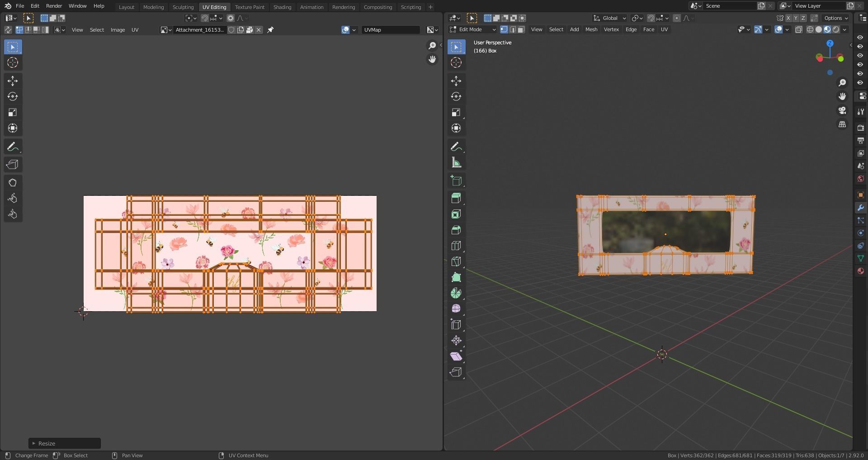This screenshot has height=460, width=868.
Task: Select the Shear tool
Action: (456, 356)
